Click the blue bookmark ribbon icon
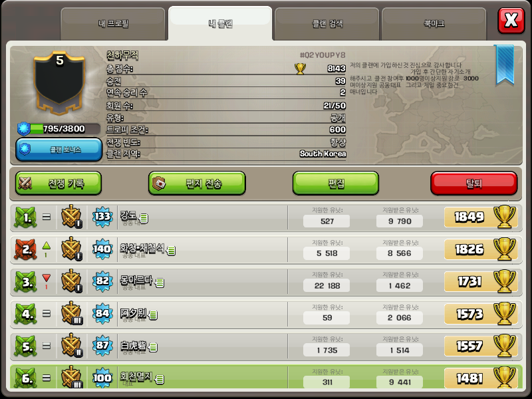The image size is (532, 399). click(x=505, y=65)
